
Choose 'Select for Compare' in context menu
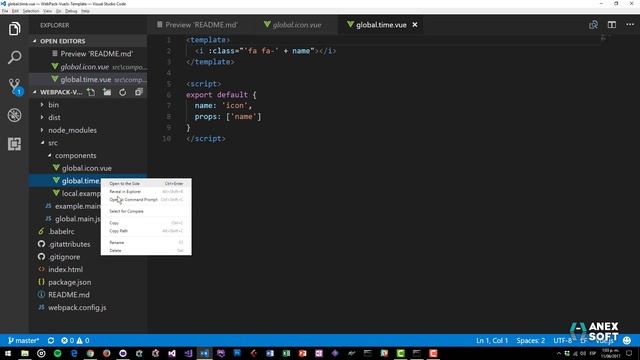[x=146, y=211]
